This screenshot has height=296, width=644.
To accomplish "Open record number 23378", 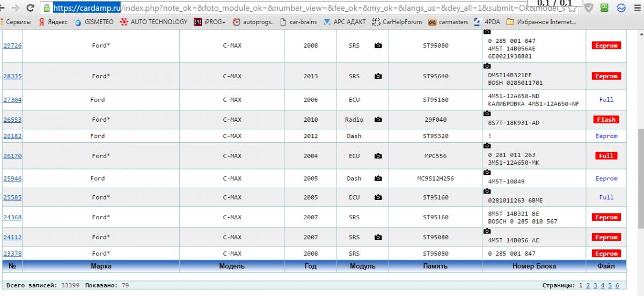I will point(12,254).
